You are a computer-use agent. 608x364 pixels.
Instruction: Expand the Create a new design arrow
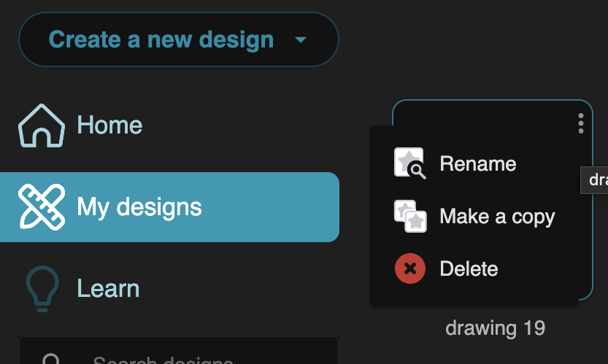tap(301, 39)
